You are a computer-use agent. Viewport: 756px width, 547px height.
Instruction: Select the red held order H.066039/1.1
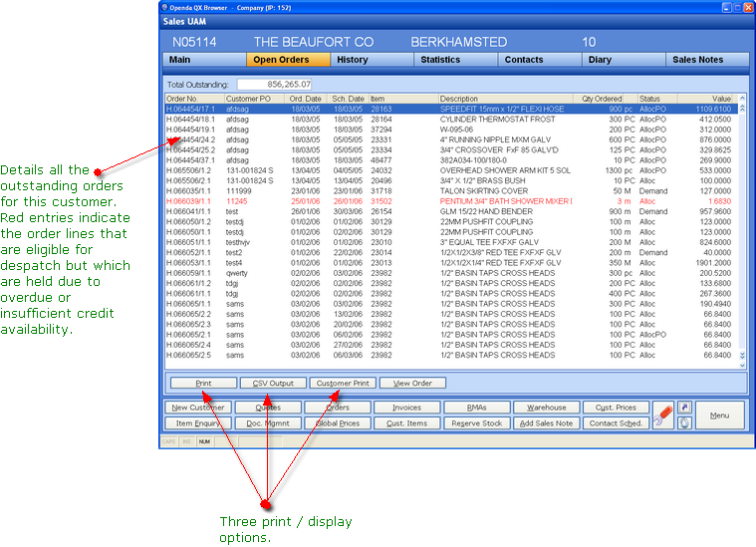(451, 201)
